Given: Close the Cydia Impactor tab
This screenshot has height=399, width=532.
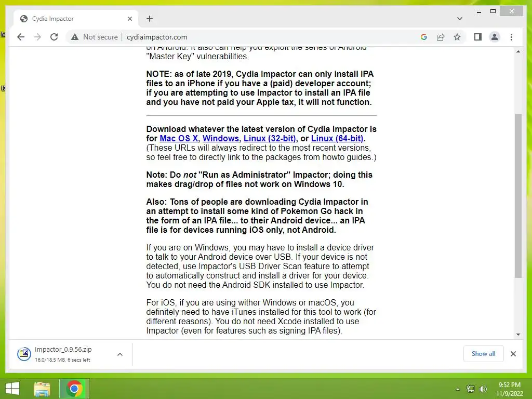Looking at the screenshot, I should click(x=129, y=19).
